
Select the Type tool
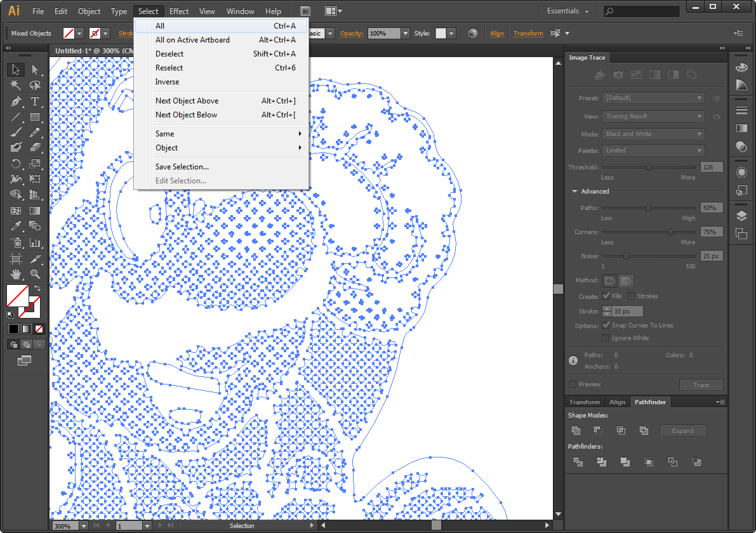pos(35,101)
